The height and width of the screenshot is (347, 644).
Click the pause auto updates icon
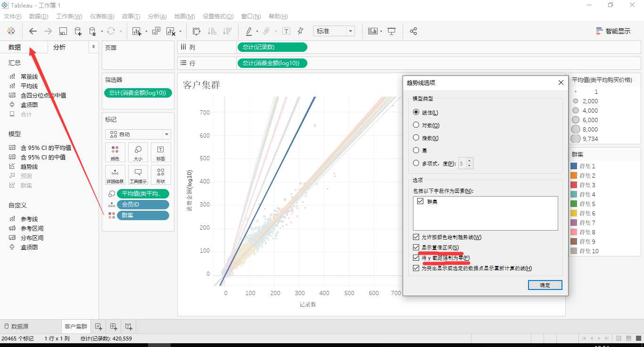pyautogui.click(x=92, y=31)
